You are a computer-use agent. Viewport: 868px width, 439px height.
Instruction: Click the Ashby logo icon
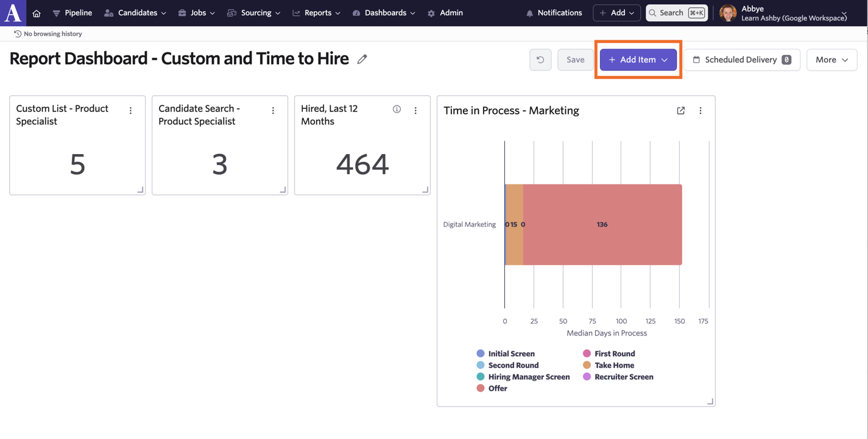coord(13,13)
